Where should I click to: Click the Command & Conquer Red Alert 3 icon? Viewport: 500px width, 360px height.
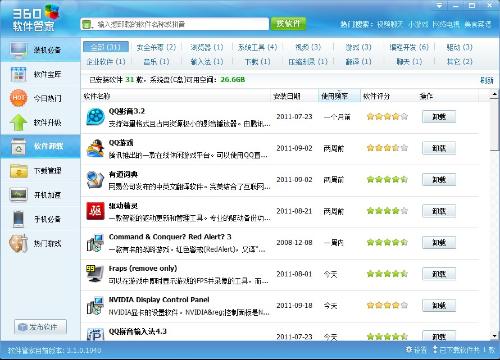[95, 243]
